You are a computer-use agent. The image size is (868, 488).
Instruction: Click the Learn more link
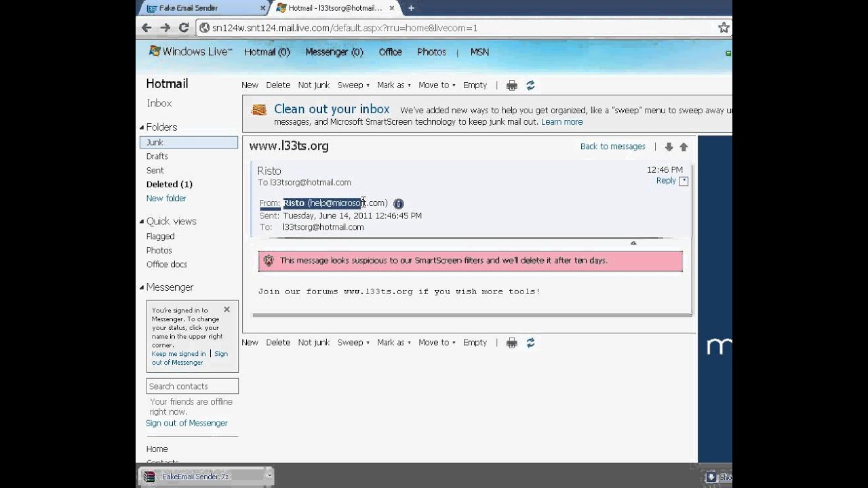click(x=562, y=122)
